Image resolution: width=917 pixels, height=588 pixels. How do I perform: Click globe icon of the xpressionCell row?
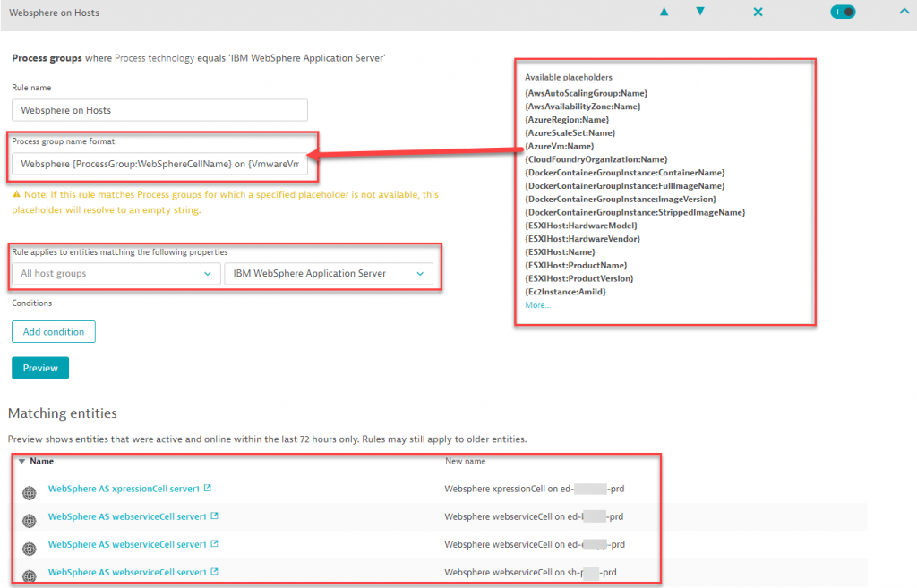coord(29,491)
